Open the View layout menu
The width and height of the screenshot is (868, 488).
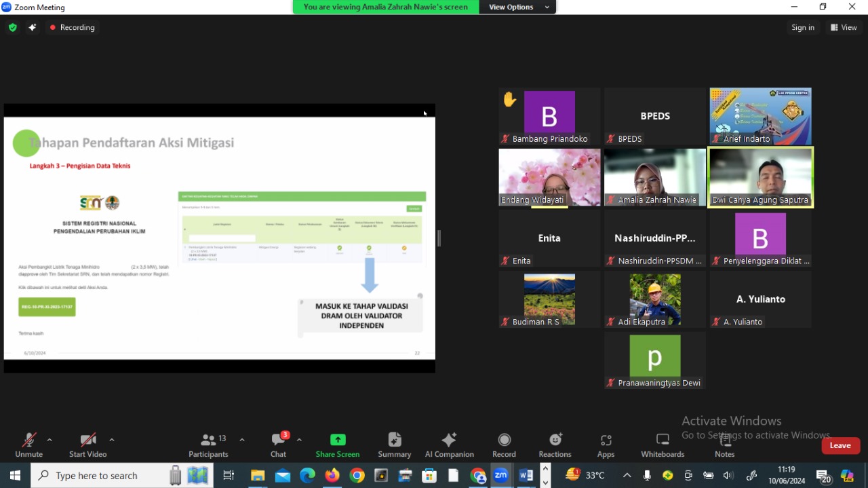[844, 27]
